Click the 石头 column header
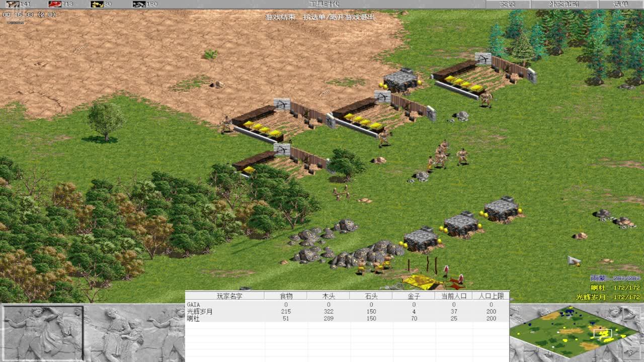 pyautogui.click(x=371, y=296)
